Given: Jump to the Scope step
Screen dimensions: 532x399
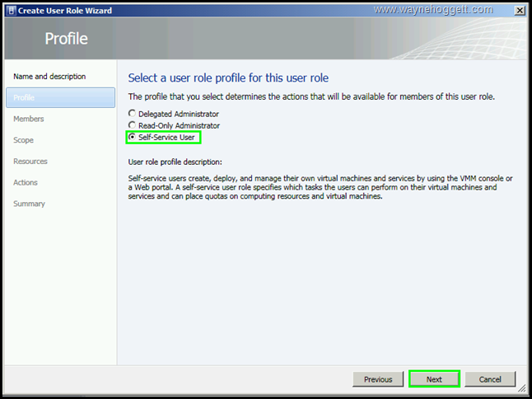Looking at the screenshot, I should coord(24,140).
